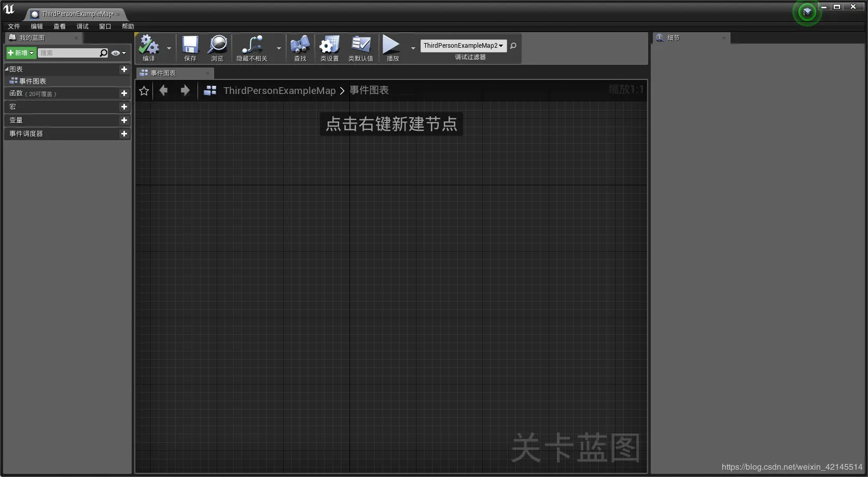Close the 事件图表 graph tab
The image size is (868, 477).
click(x=207, y=73)
